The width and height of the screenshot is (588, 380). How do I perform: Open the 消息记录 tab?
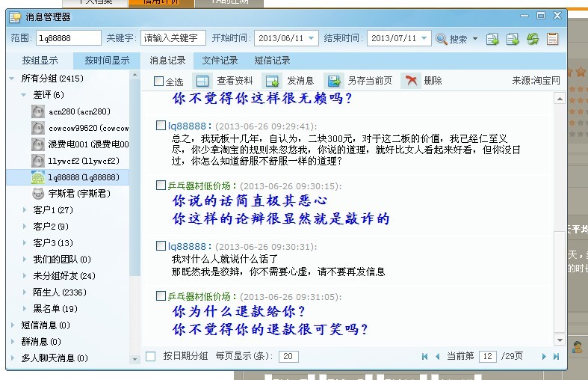(x=167, y=61)
